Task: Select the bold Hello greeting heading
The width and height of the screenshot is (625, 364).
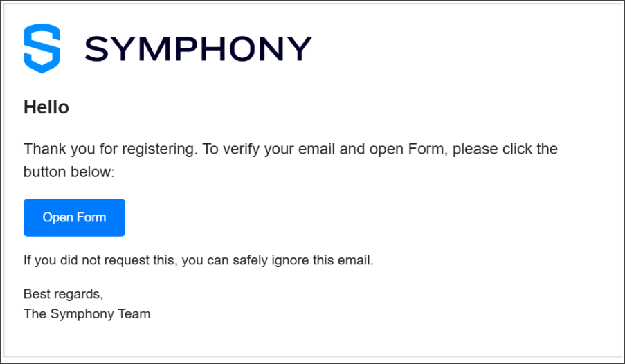Action: [46, 107]
